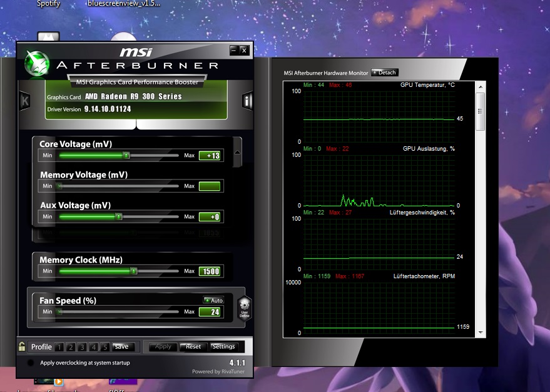This screenshot has width=550, height=392.
Task: Select profile slot 3
Action: (x=82, y=347)
